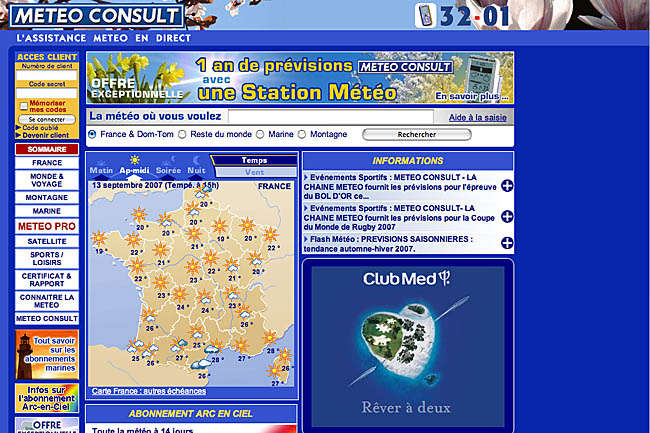
Task: Open MONTAGNE menu item
Action: click(x=47, y=198)
